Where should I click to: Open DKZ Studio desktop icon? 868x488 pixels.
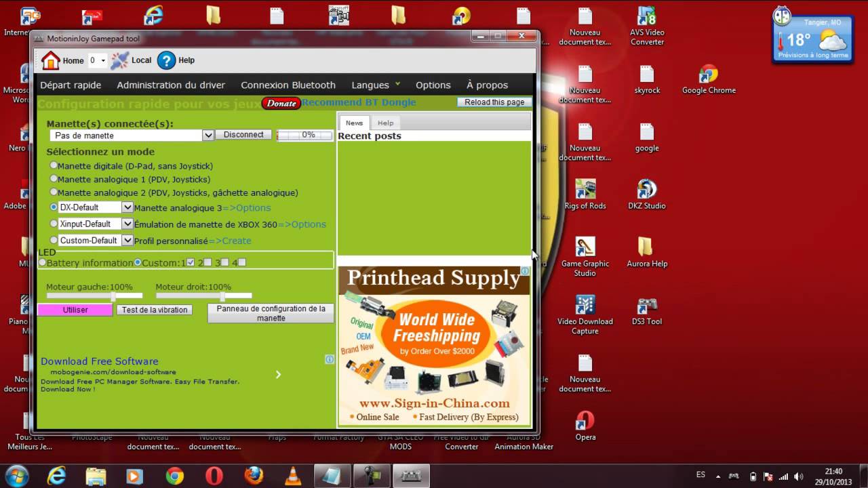(647, 195)
